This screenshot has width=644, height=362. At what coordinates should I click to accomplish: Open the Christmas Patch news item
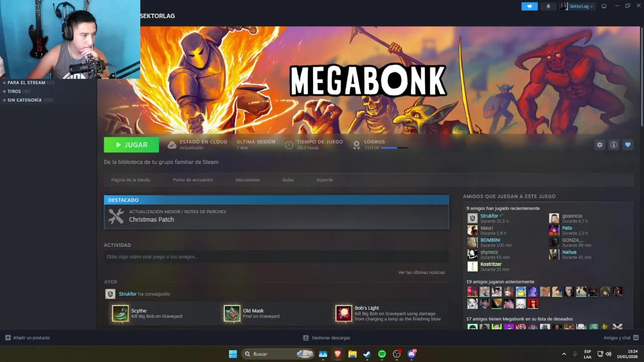point(276,216)
